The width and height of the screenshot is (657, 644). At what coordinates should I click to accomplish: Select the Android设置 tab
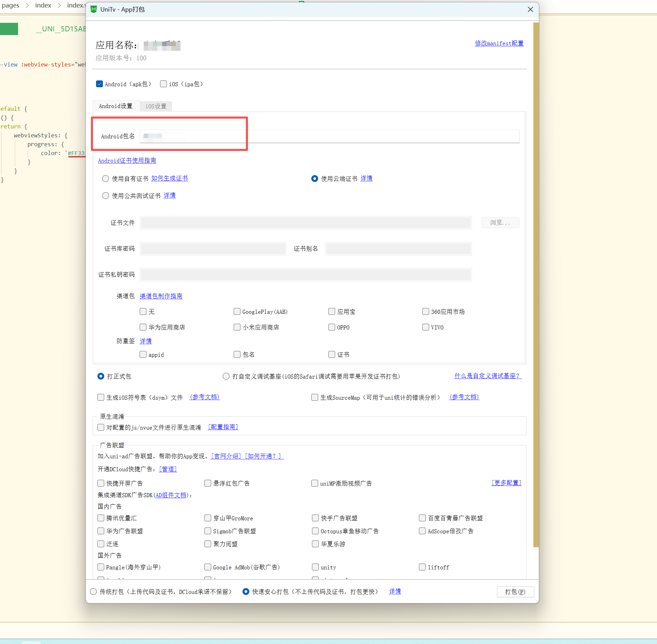coord(115,106)
